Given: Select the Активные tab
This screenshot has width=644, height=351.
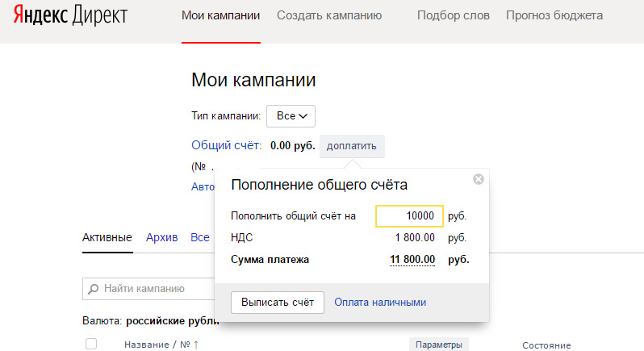Looking at the screenshot, I should (107, 237).
